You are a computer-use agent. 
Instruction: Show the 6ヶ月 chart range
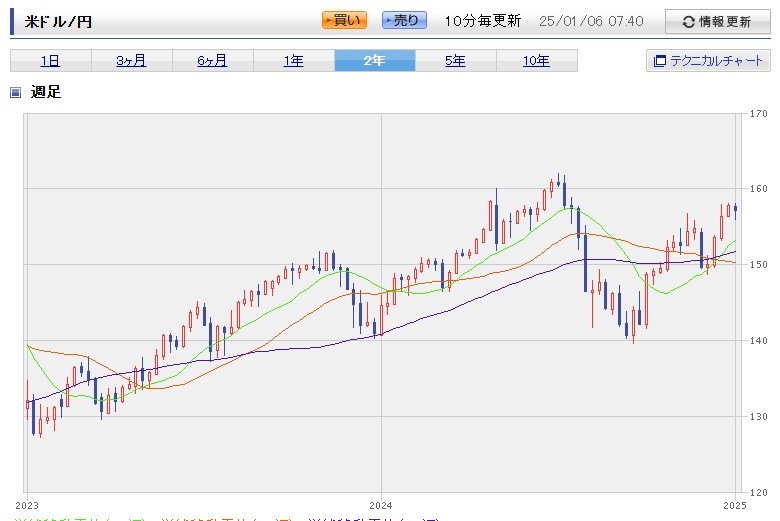pyautogui.click(x=212, y=61)
